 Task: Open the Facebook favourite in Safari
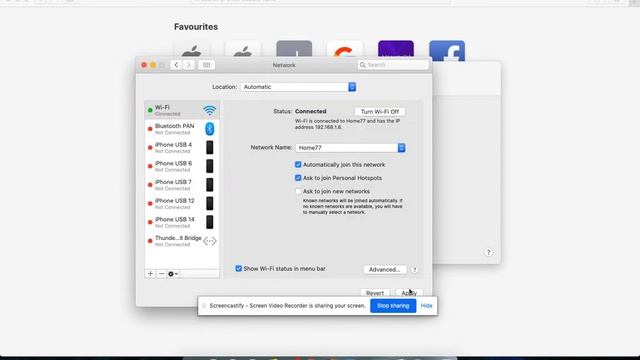point(447,51)
